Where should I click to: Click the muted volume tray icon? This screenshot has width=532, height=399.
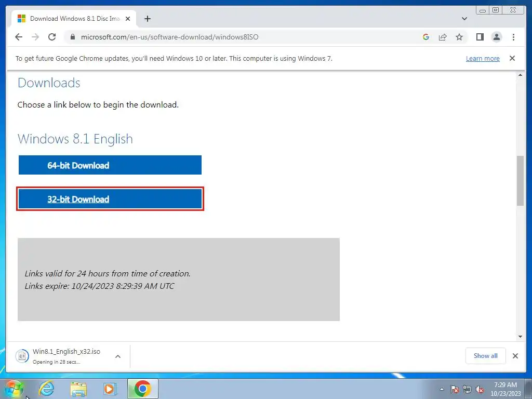(x=480, y=389)
